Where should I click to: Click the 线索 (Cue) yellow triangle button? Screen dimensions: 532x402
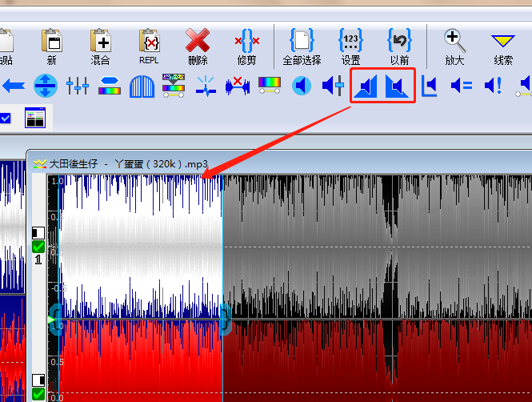click(503, 46)
